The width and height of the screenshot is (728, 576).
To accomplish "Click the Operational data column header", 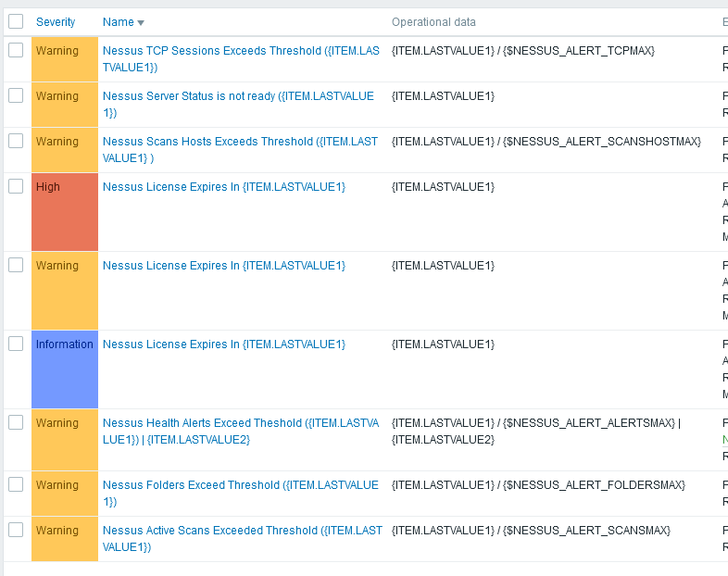I will 433,22.
